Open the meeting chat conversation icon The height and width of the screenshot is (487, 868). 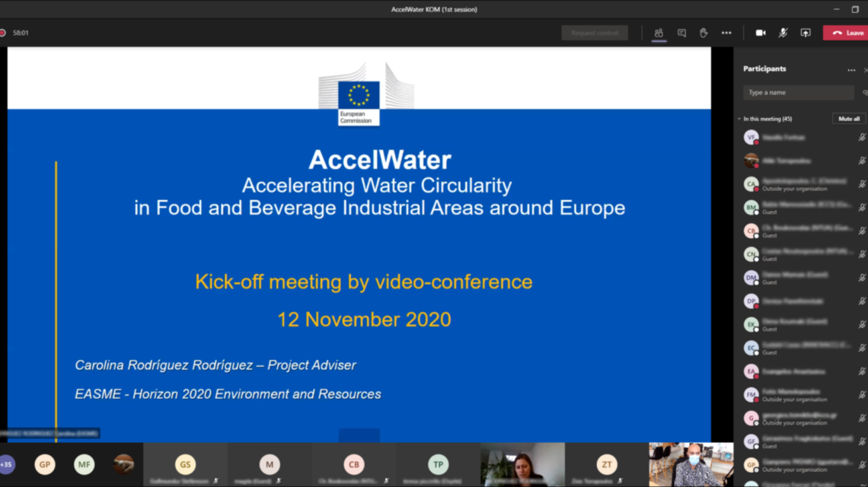click(x=681, y=33)
